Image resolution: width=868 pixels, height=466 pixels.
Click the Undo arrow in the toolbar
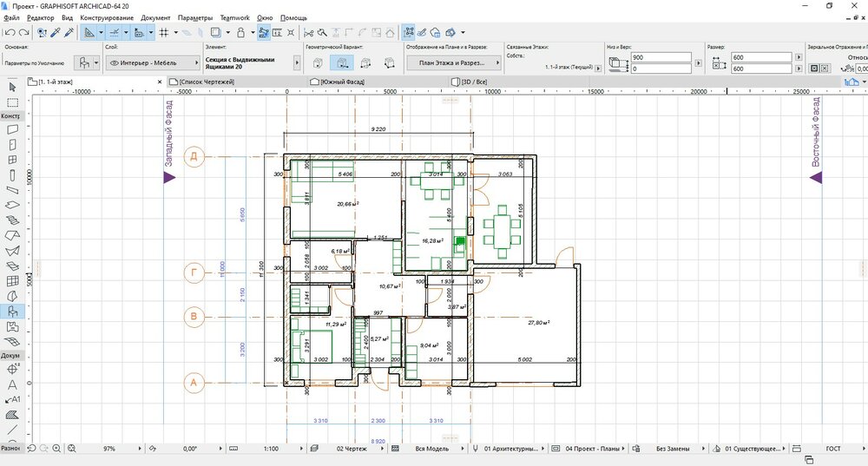point(8,32)
